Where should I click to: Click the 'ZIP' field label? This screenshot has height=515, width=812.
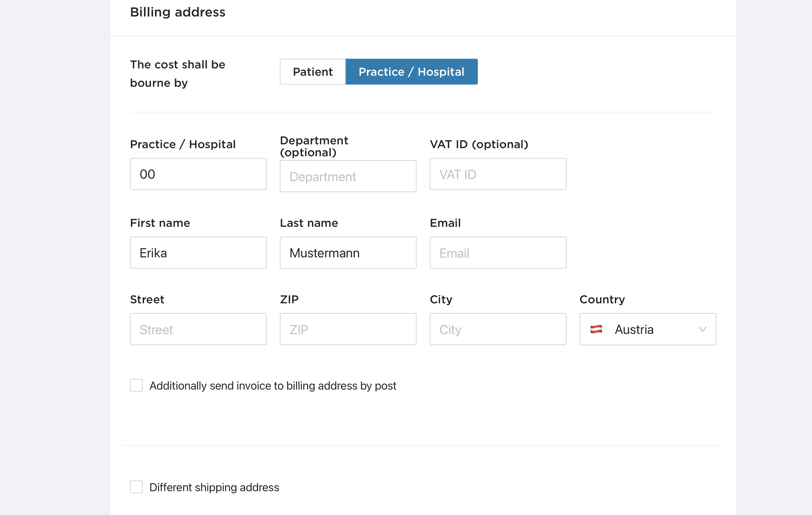click(289, 300)
